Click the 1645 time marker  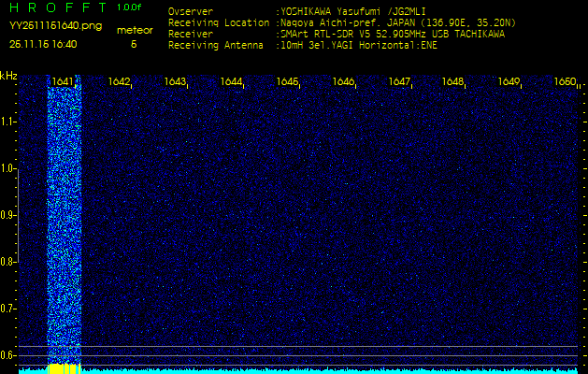[x=287, y=82]
